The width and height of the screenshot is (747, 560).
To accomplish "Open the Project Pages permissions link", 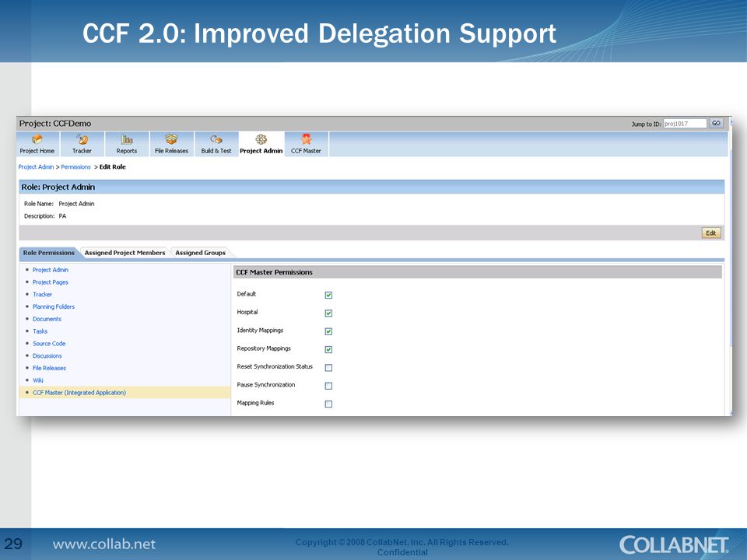I will (x=51, y=282).
